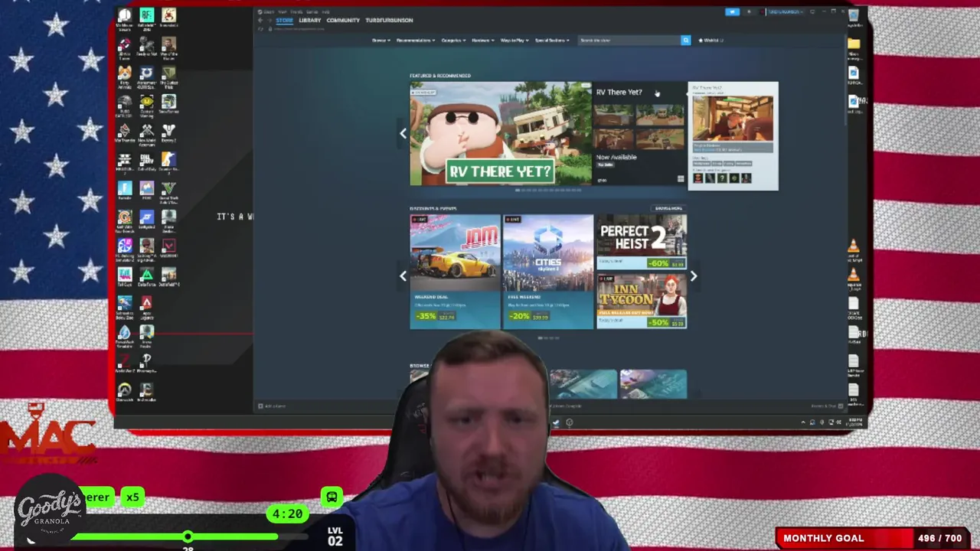Launch VALORANT desktop shortcut
Image resolution: width=980 pixels, height=551 pixels.
(x=168, y=249)
